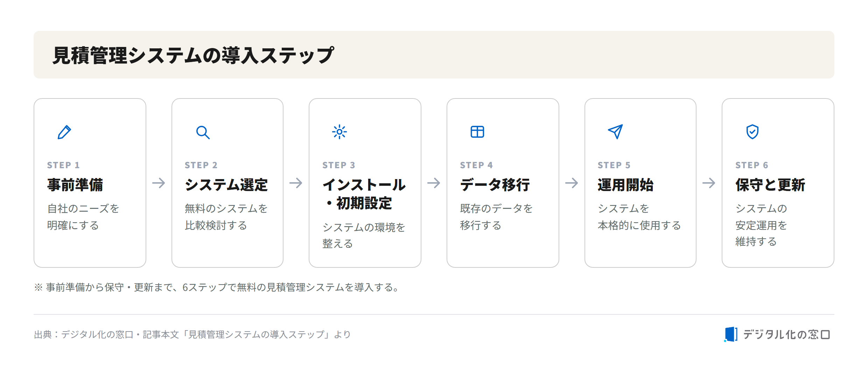This screenshot has height=375, width=868.
Task: Click the 見積管理システムの導入ステップ main title
Action: (193, 55)
